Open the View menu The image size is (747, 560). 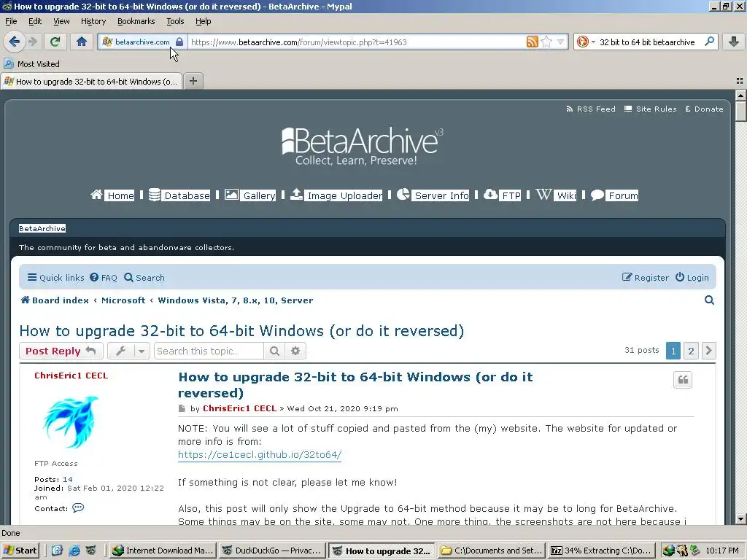tap(61, 21)
